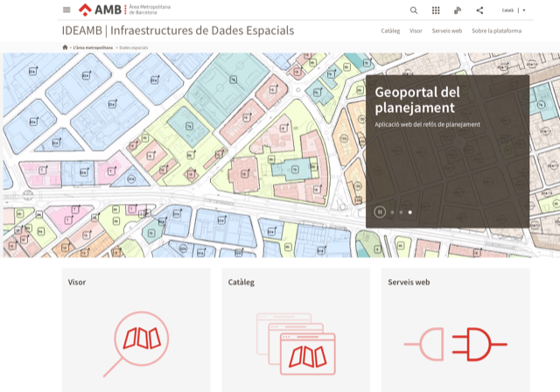Switch to the second carousel slide dot

(401, 212)
